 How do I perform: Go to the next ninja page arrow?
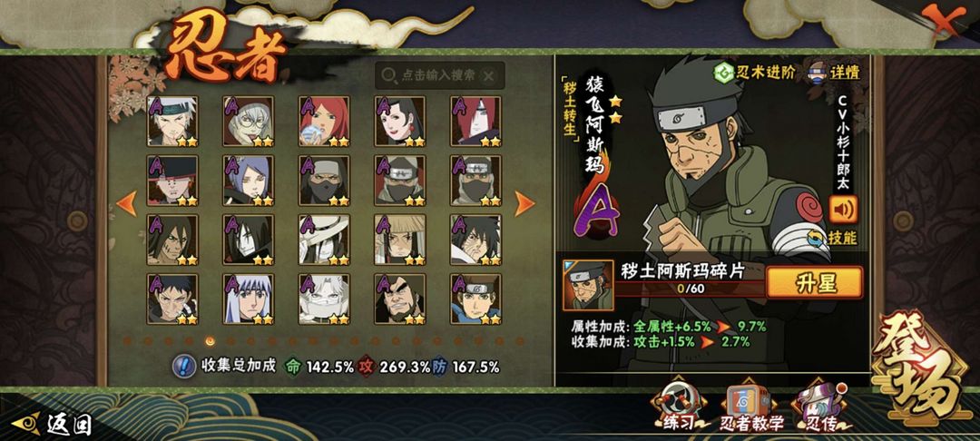pos(524,203)
